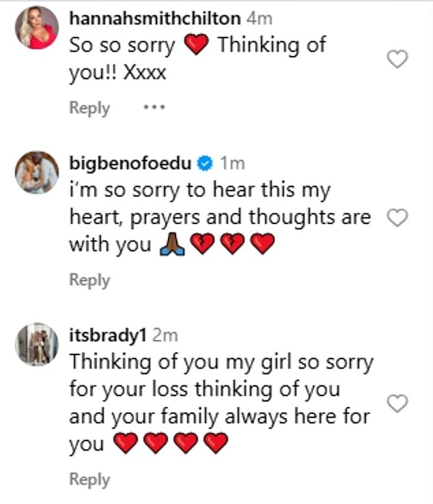The height and width of the screenshot is (504, 433).
Task: Click the blue verified badge beside bigbenofoedu
Action: tap(204, 163)
